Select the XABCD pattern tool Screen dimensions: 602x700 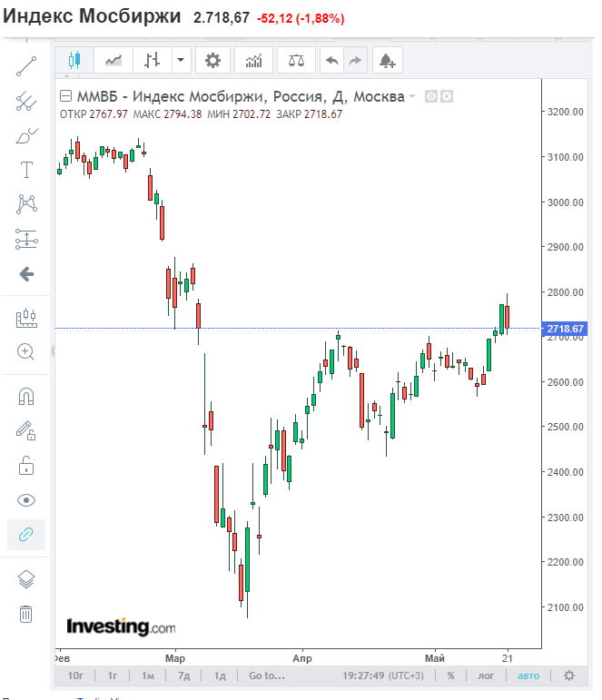point(26,204)
